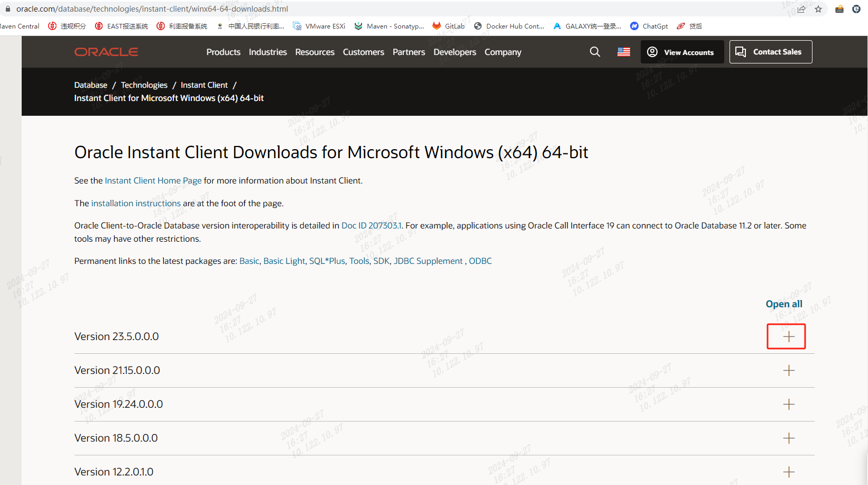This screenshot has height=485, width=868.
Task: Open the ChatGpt bookmark
Action: pos(649,26)
